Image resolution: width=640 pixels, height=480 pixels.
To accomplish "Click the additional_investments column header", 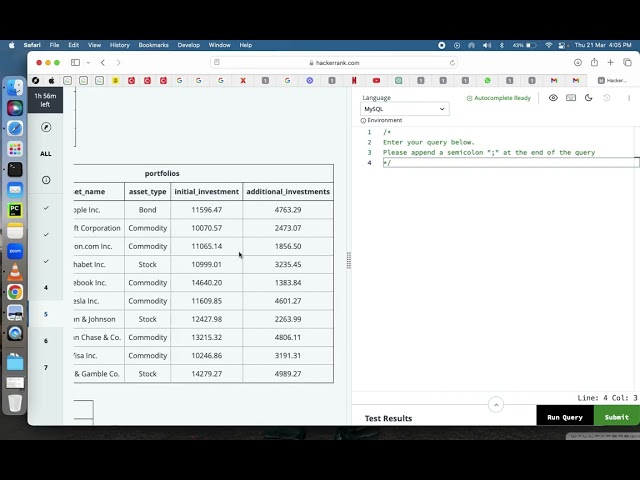I will point(288,191).
